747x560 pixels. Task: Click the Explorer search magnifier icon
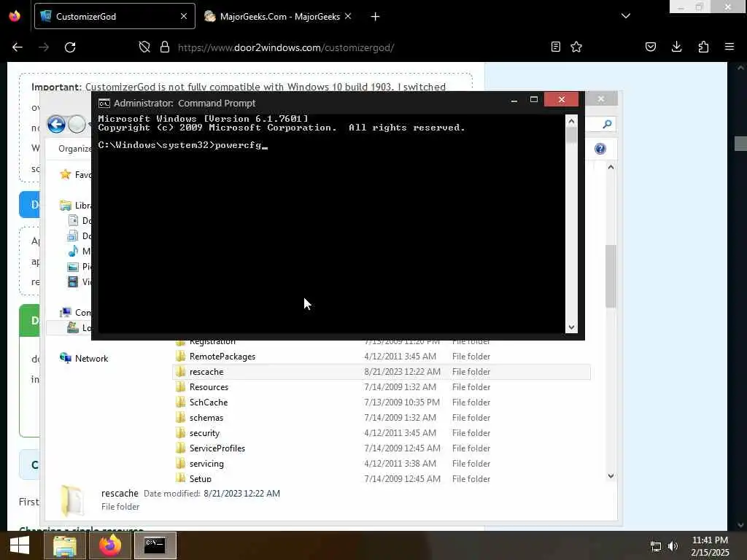tap(607, 124)
